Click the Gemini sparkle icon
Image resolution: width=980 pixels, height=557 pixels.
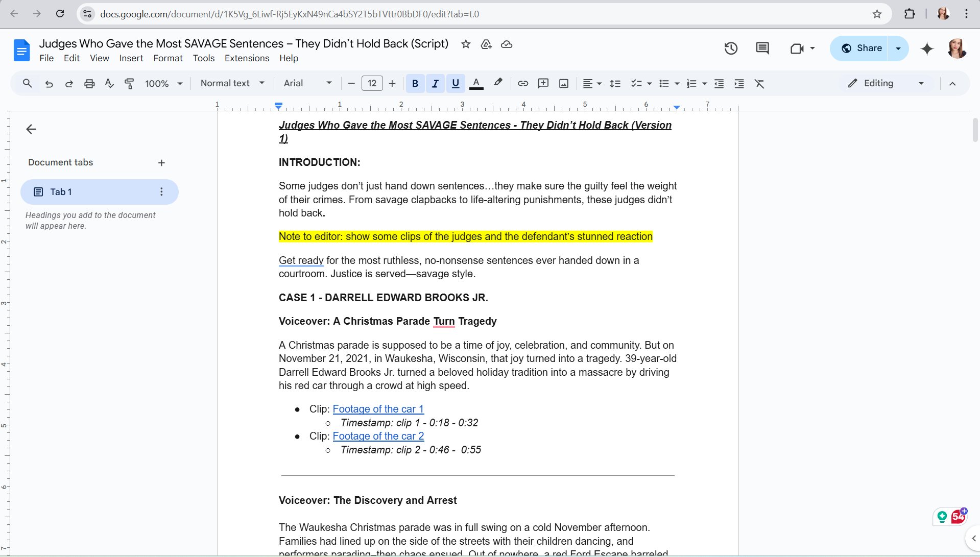coord(927,49)
